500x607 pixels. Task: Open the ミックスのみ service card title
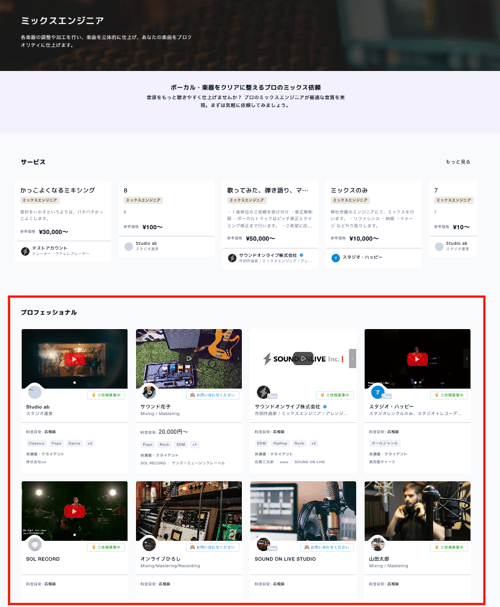point(349,190)
